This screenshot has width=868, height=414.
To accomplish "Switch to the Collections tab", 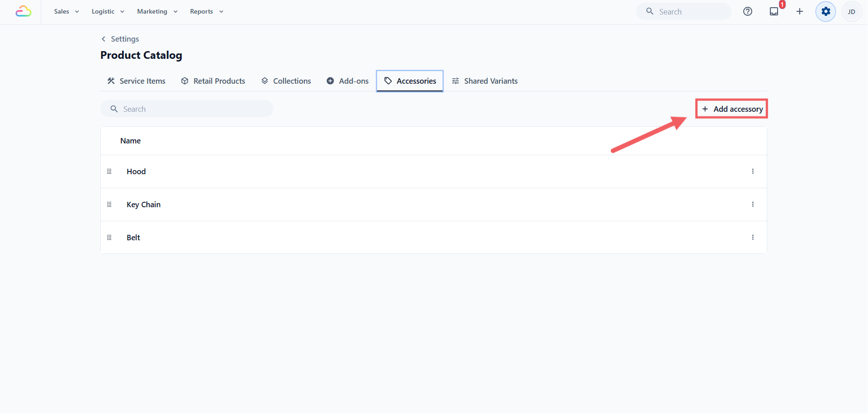I will pyautogui.click(x=286, y=81).
